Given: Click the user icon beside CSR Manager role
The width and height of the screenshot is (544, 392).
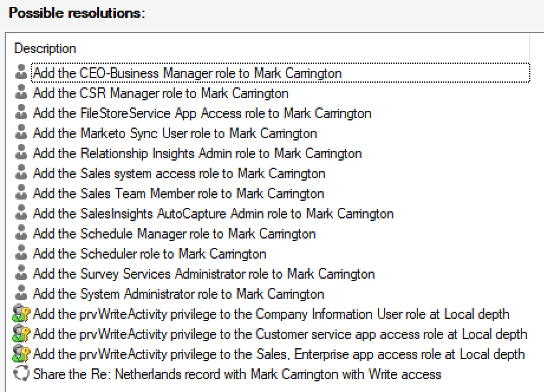Looking at the screenshot, I should click(21, 93).
